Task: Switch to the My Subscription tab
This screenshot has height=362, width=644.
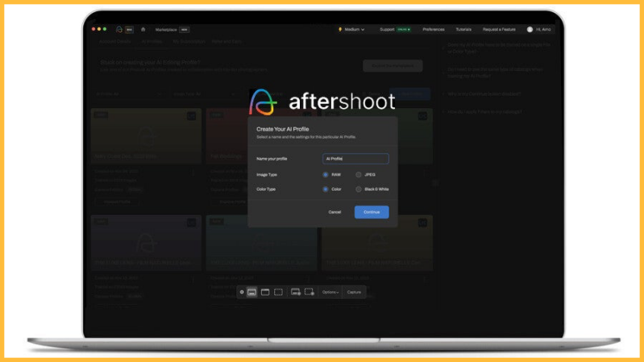Action: 189,41
